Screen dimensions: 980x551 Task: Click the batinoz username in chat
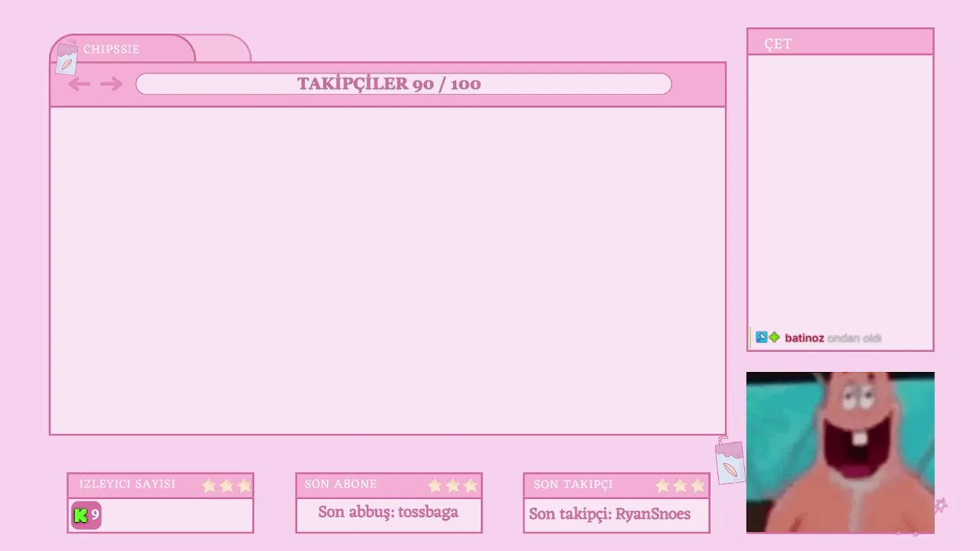pyautogui.click(x=804, y=337)
